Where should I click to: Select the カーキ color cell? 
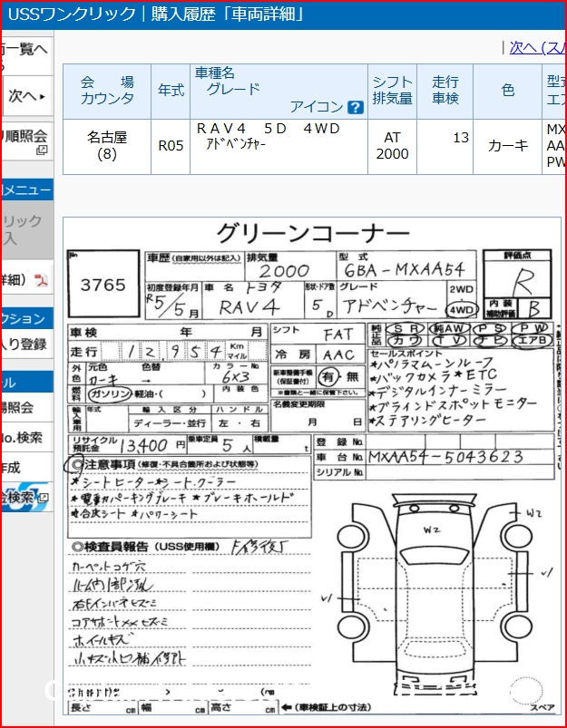(508, 146)
